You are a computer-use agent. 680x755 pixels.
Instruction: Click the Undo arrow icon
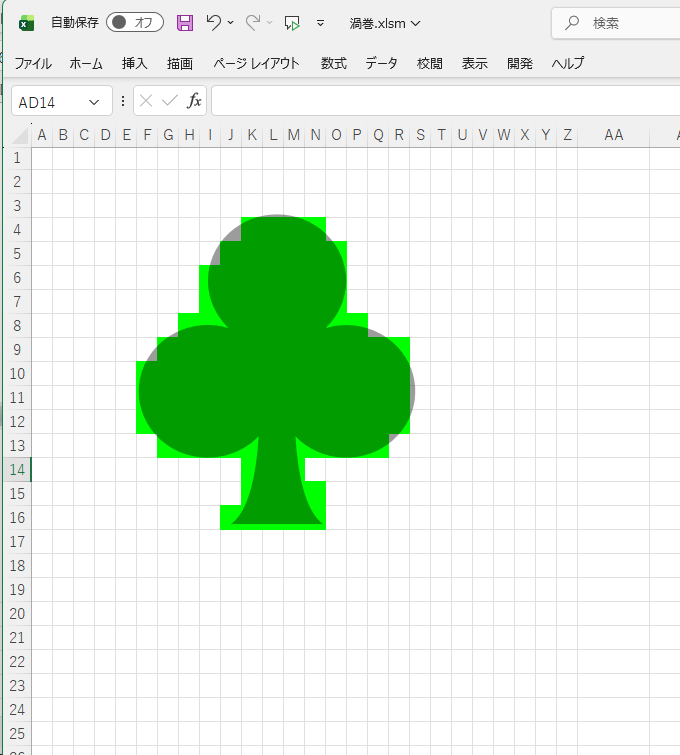213,22
